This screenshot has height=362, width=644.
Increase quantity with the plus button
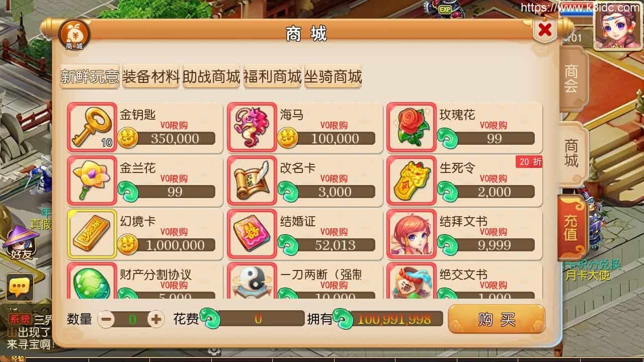click(x=156, y=319)
